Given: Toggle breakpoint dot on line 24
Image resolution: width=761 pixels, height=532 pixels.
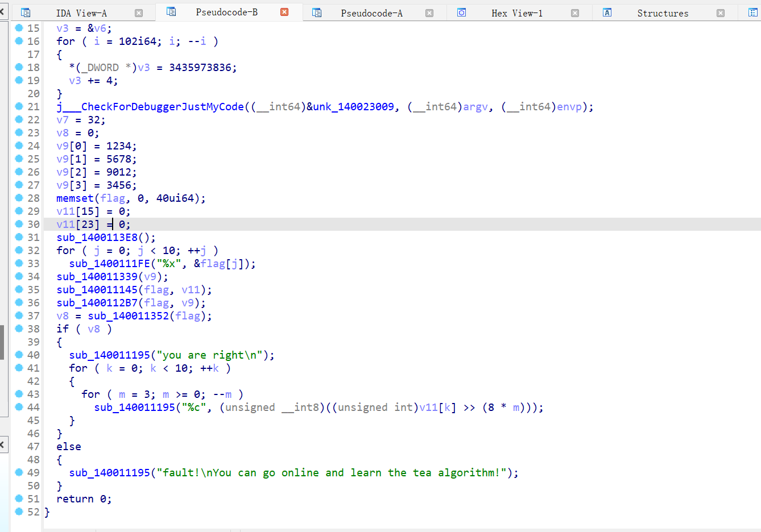Looking at the screenshot, I should [x=19, y=146].
